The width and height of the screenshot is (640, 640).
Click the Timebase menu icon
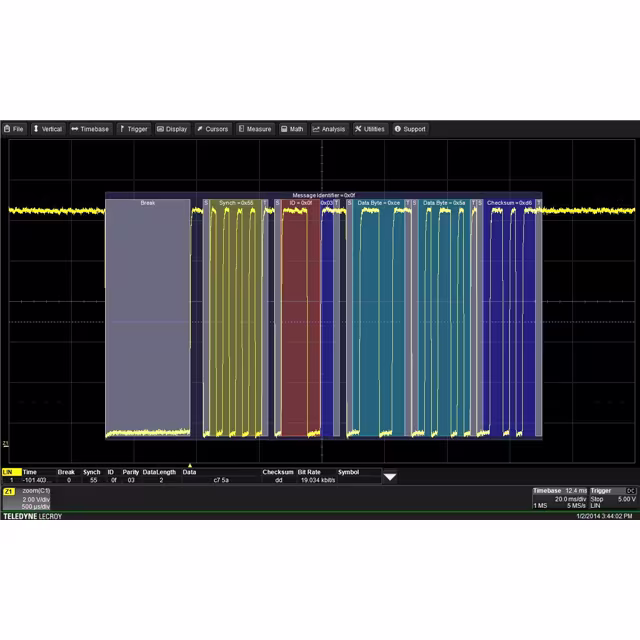75,129
